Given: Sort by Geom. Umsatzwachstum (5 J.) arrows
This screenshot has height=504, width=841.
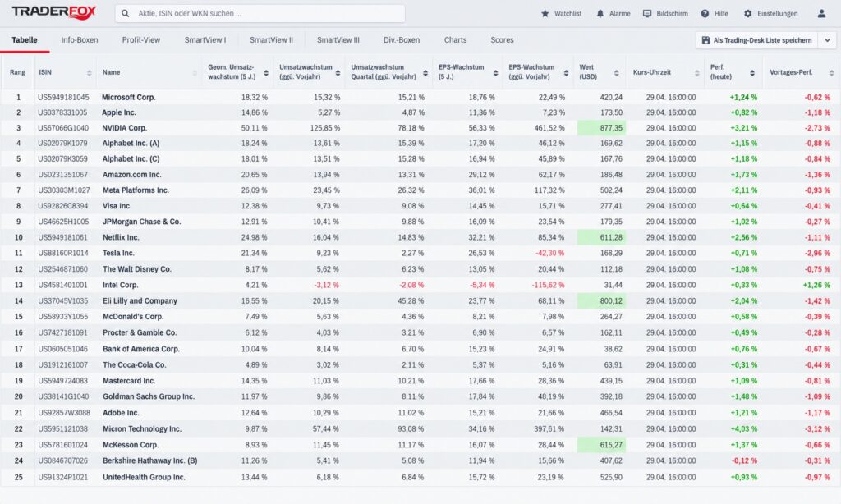Looking at the screenshot, I should coord(266,72).
